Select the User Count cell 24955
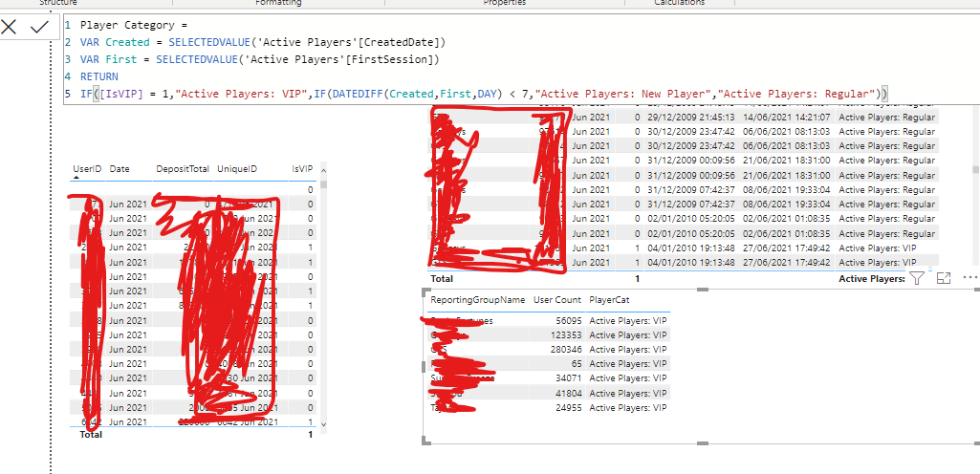The height and width of the screenshot is (474, 980). 568,407
